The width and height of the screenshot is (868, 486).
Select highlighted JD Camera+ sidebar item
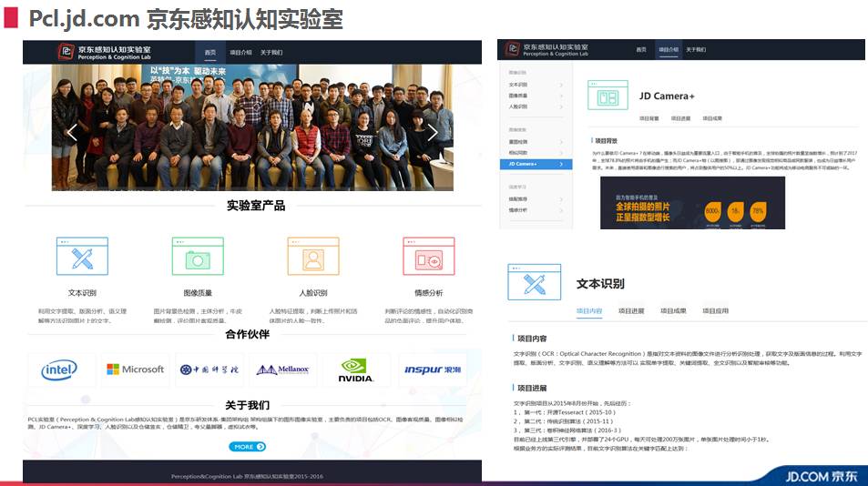pyautogui.click(x=536, y=164)
